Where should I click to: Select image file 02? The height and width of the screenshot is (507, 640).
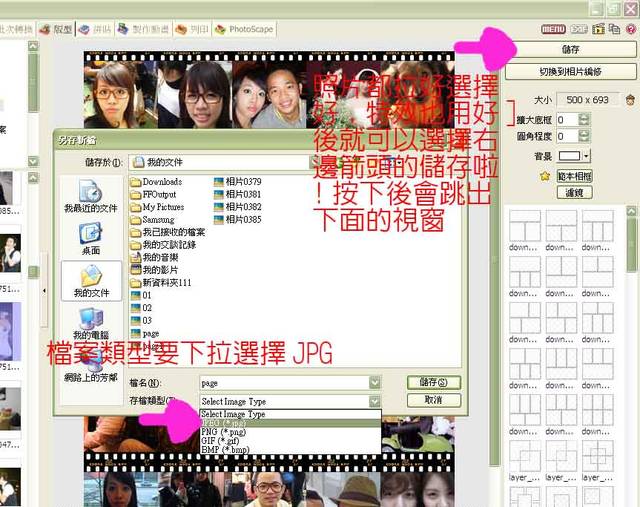(141, 308)
